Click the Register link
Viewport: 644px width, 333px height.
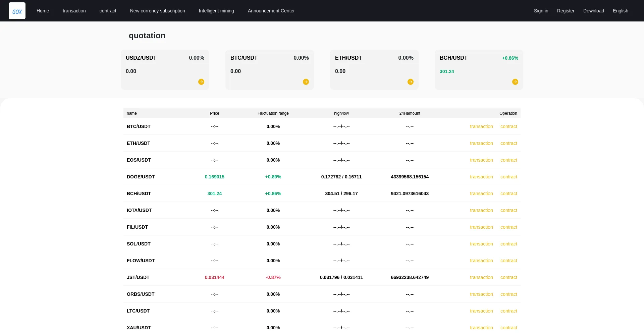click(x=566, y=11)
